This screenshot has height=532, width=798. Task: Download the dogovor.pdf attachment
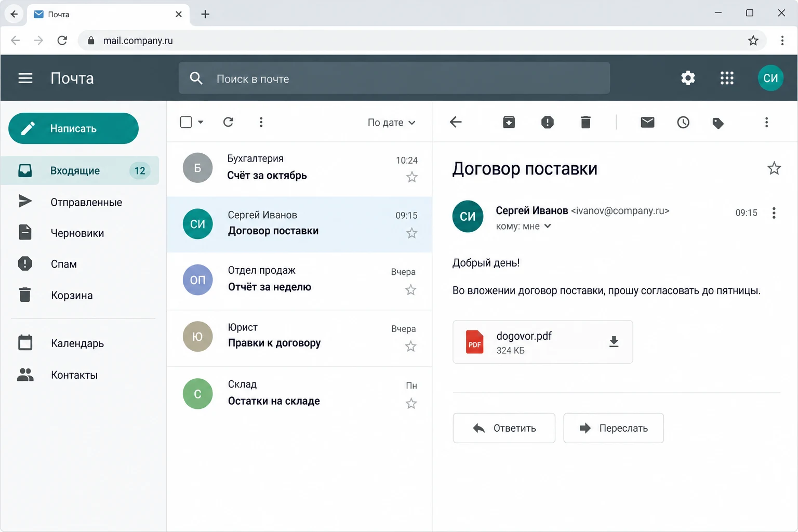[614, 341]
